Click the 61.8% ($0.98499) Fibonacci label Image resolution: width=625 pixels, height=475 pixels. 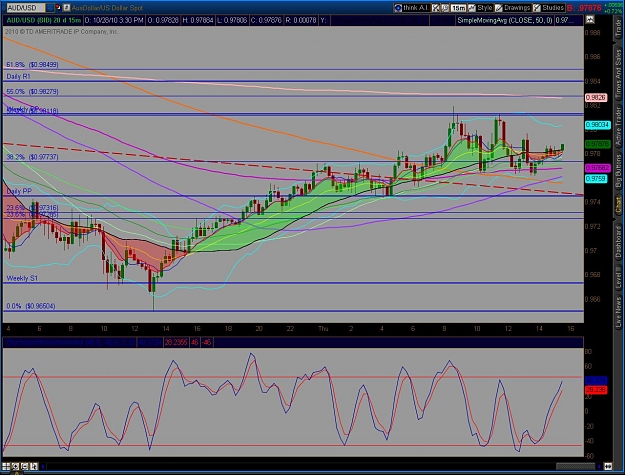[32, 65]
